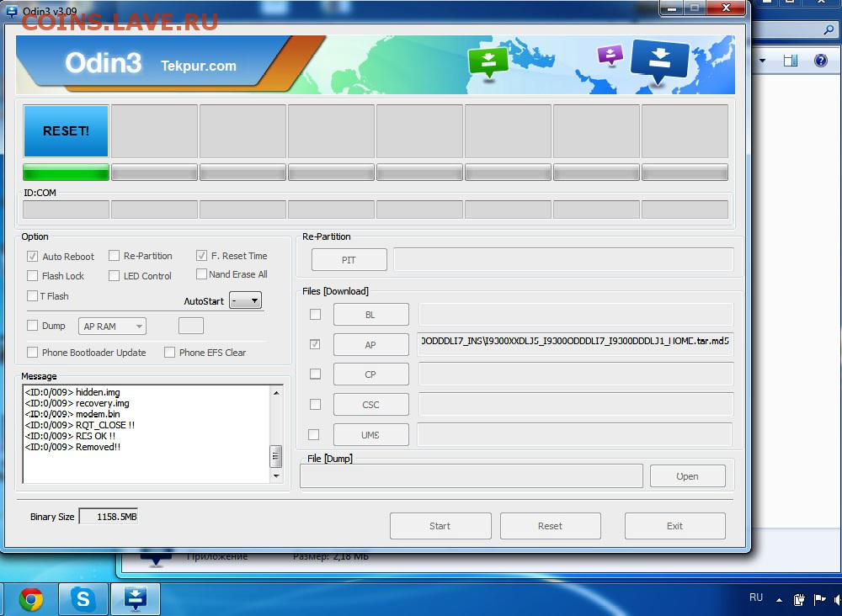842x616 pixels.
Task: Click the Message log scrollbar thumb
Action: 275,456
